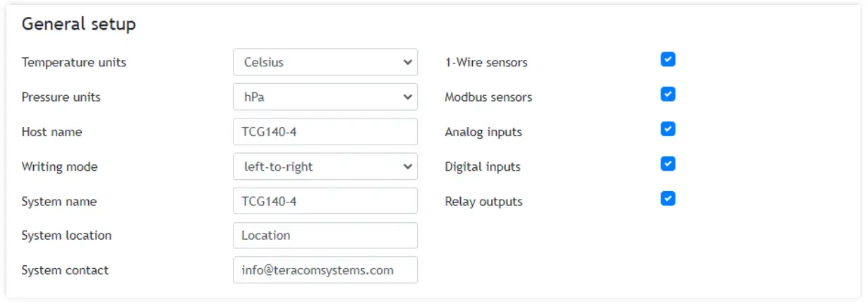Screen dimensions: 868x304
Task: Click the System location field
Action: 325,236
